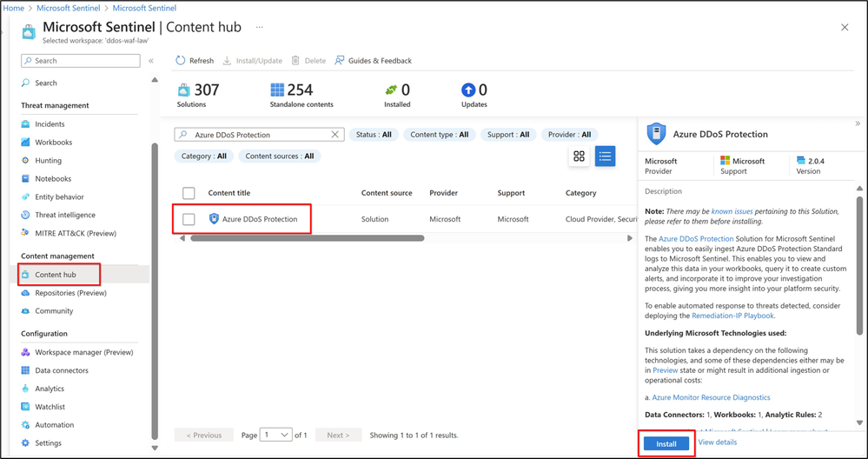Viewport: 868px width, 459px height.
Task: Click the Previous page button
Action: [203, 436]
